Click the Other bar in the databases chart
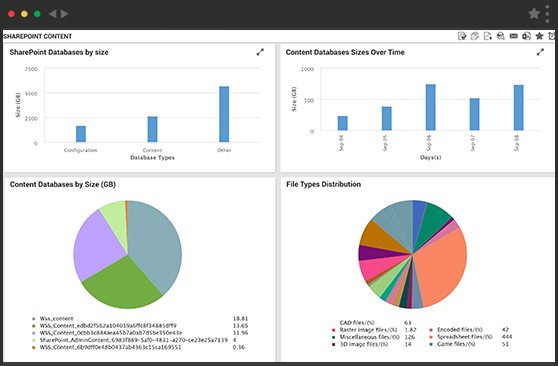This screenshot has height=366, width=558. tap(224, 114)
